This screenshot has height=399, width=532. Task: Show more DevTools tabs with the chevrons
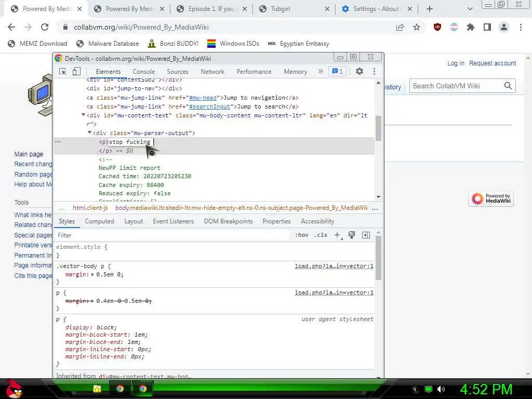click(x=321, y=71)
